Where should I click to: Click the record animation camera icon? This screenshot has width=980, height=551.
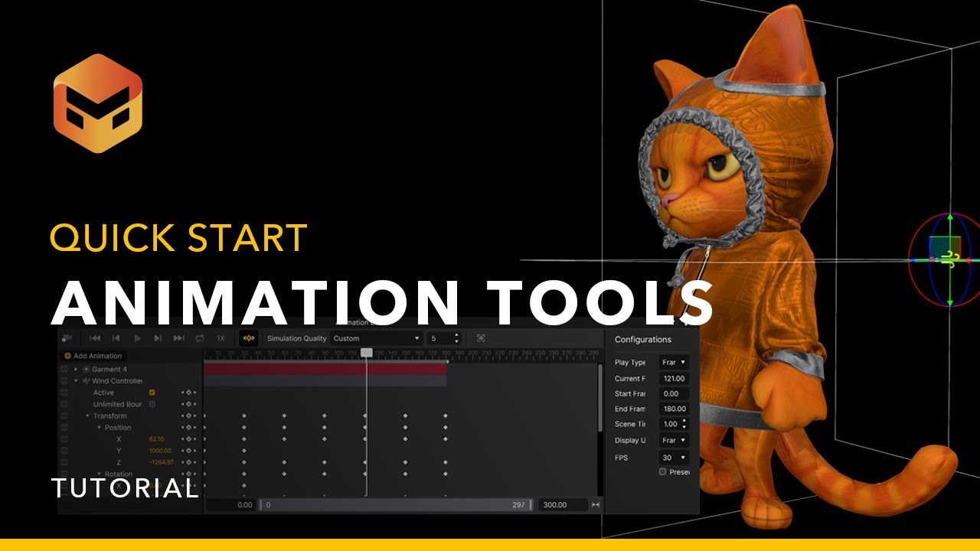coord(67,338)
